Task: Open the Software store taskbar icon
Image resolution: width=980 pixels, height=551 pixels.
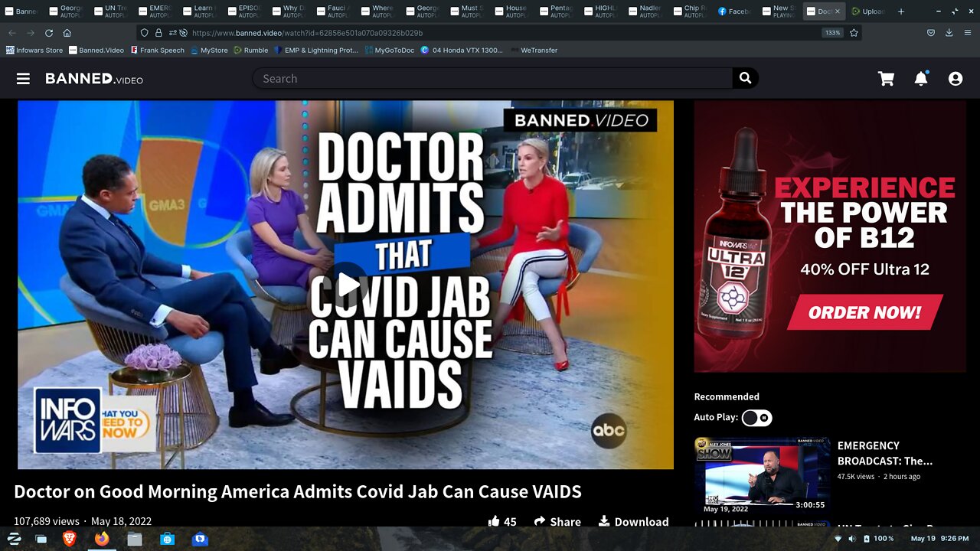Action: click(167, 539)
